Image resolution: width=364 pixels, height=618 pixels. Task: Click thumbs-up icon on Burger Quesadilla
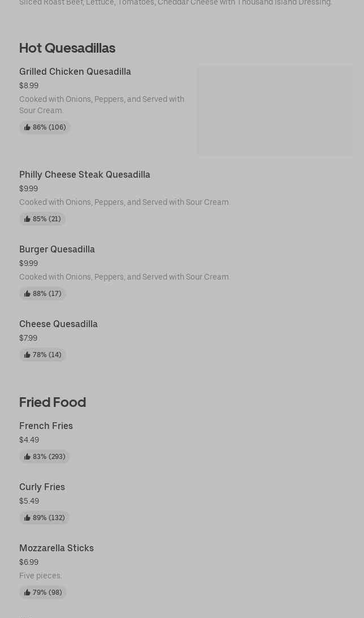pyautogui.click(x=27, y=294)
